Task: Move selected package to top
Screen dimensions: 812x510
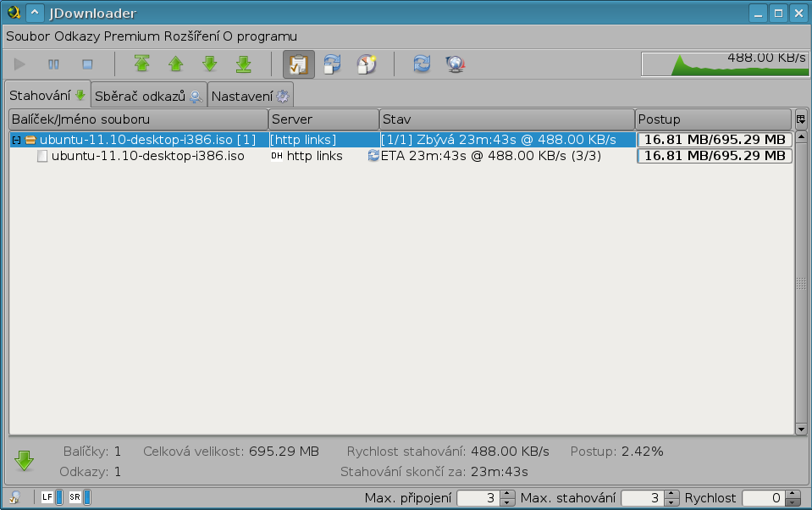Action: click(142, 64)
